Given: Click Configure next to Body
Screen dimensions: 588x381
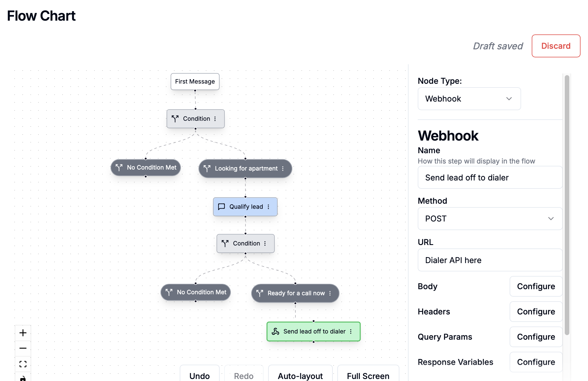Looking at the screenshot, I should coord(536,286).
